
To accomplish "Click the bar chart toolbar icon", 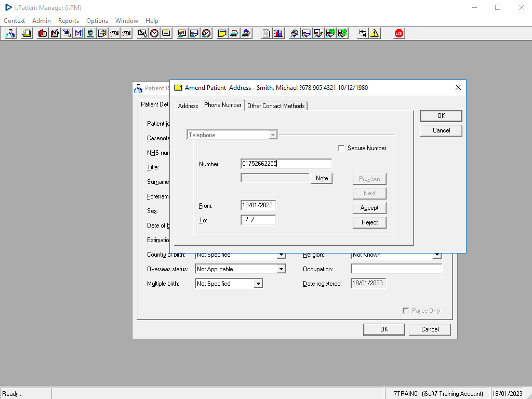I will pos(278,33).
